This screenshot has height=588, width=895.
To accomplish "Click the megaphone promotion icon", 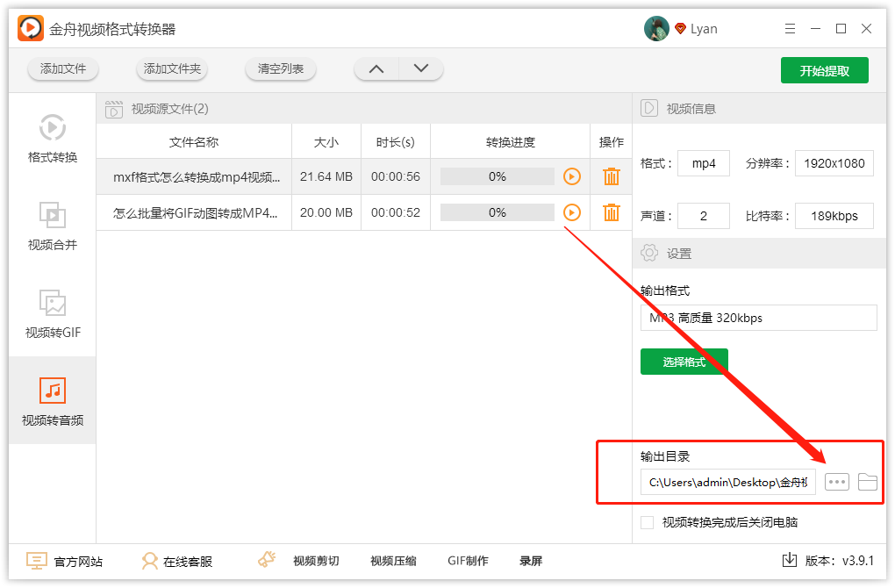I will pyautogui.click(x=267, y=559).
